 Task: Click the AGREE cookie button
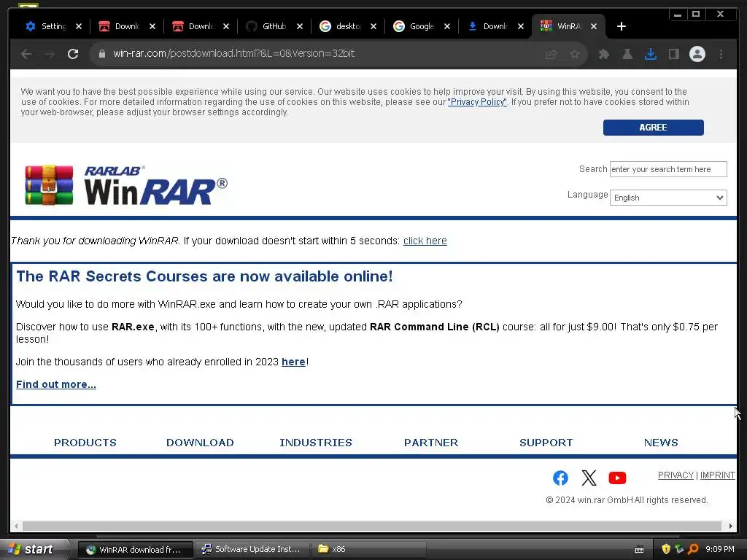tap(653, 128)
